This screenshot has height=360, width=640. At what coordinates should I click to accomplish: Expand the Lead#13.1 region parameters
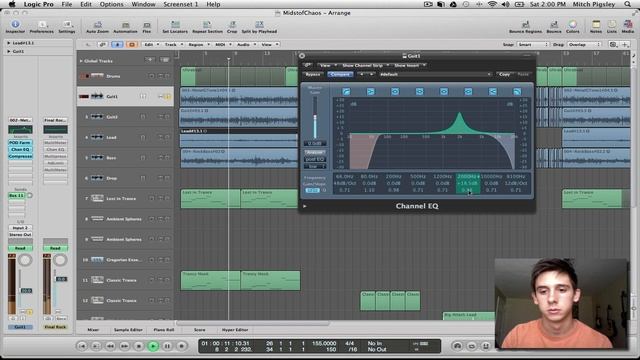pos(9,43)
